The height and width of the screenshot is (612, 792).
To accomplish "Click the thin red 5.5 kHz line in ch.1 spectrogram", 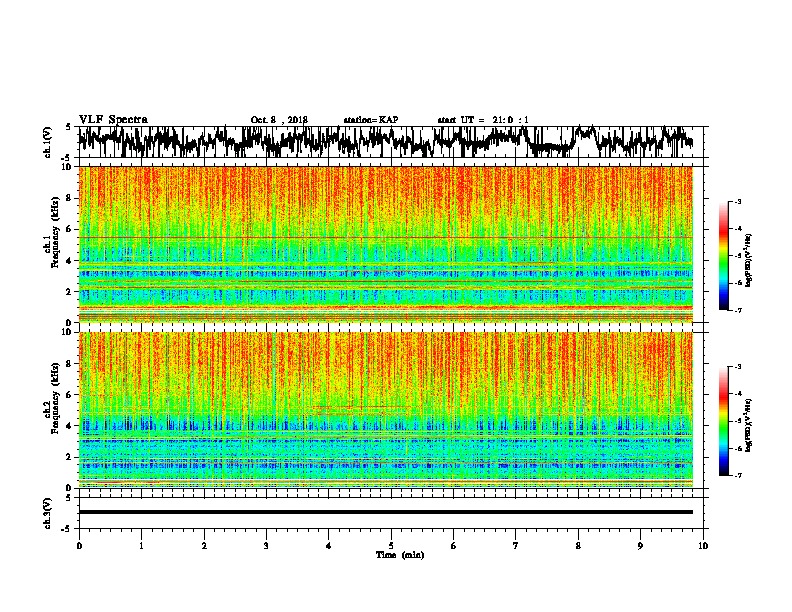I will (385, 237).
